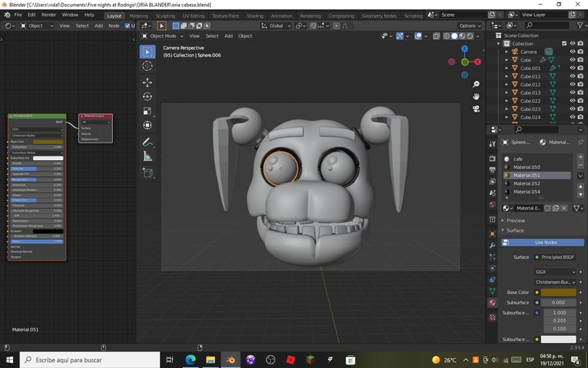588x368 pixels.
Task: Open the Object Data properties tab
Action: pos(493,291)
